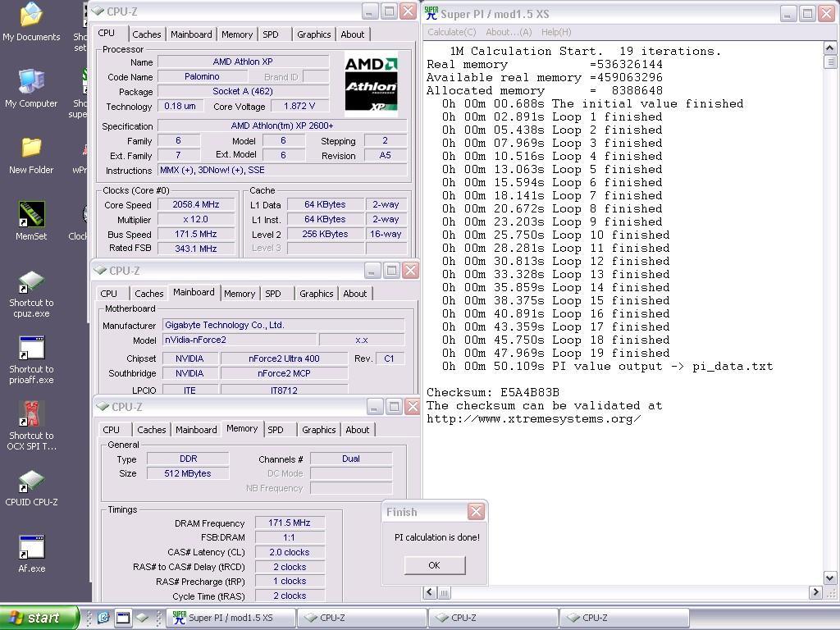Image resolution: width=840 pixels, height=630 pixels.
Task: Click the Channels # Dual value
Action: coord(351,459)
